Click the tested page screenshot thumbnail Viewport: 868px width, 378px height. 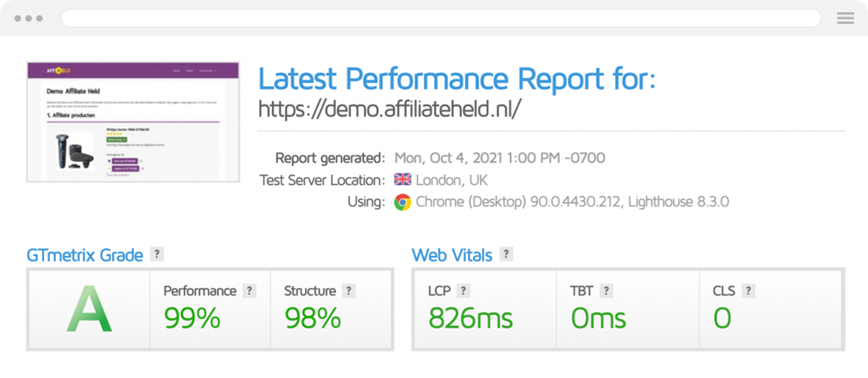(x=133, y=121)
